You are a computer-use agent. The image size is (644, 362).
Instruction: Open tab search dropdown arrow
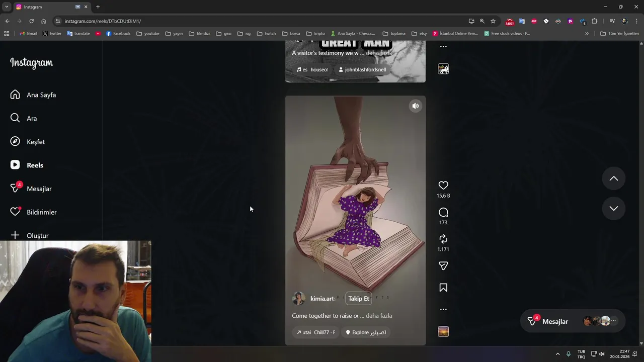click(x=7, y=7)
